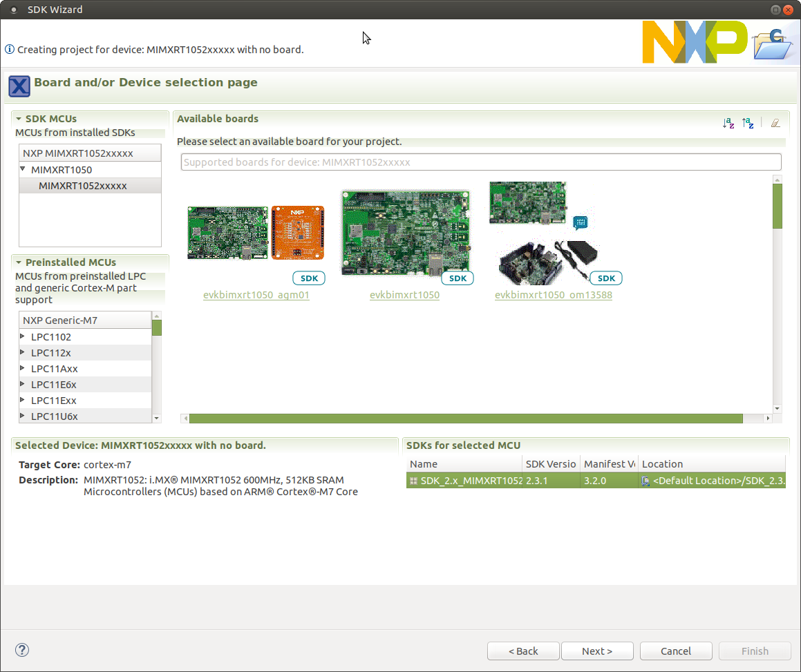The height and width of the screenshot is (672, 801).
Task: Click the blue X wizard page icon
Action: 19,86
